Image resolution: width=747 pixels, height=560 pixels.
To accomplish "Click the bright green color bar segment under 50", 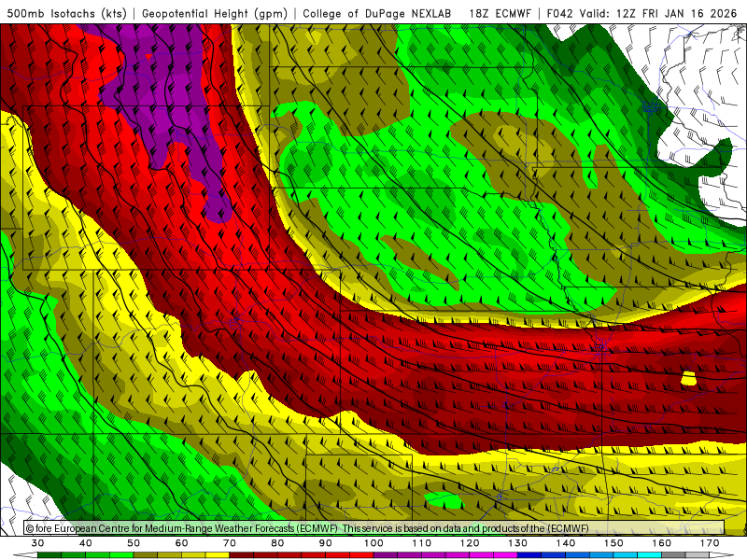I will click(121, 555).
